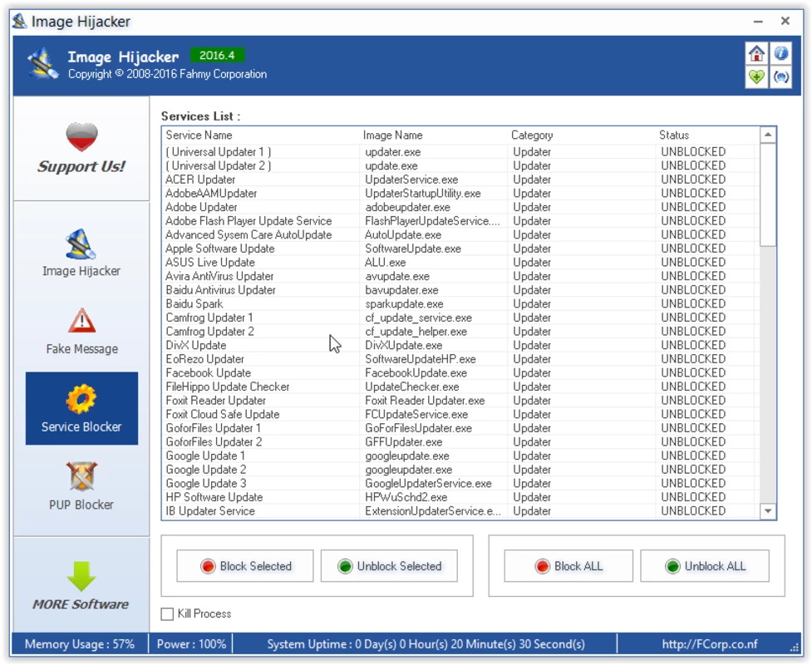Click the 2016.4 version badge
Image resolution: width=812 pixels, height=665 pixels.
pos(217,55)
